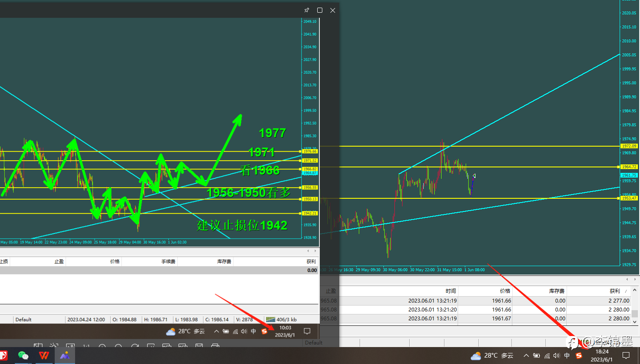
Task: Select the 2023.06.01 13:21:20 table row
Action: pyautogui.click(x=475, y=310)
